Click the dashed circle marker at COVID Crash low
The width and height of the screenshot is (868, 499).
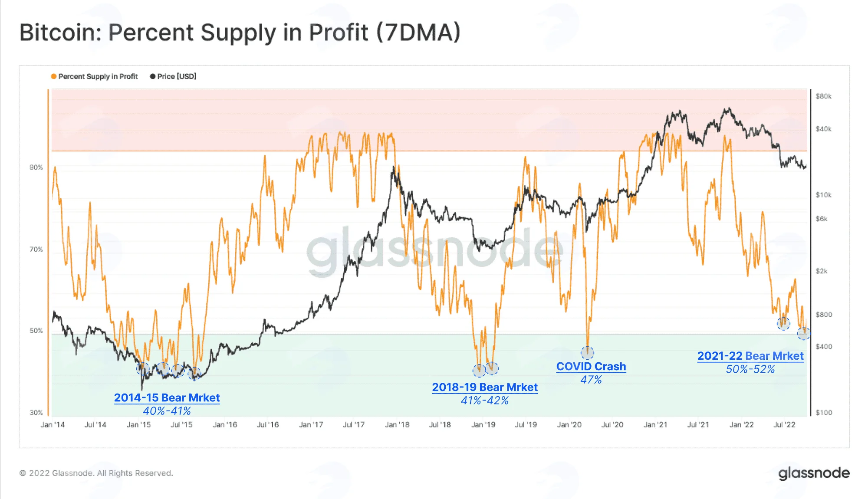coord(587,352)
